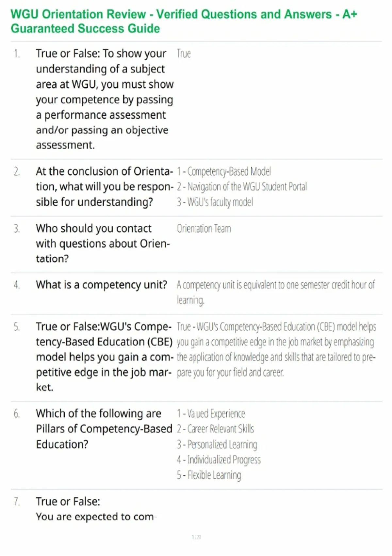Image resolution: width=392 pixels, height=556 pixels.
Task: Select the question about Orientation conclusion responsibilities
Action: point(105,187)
